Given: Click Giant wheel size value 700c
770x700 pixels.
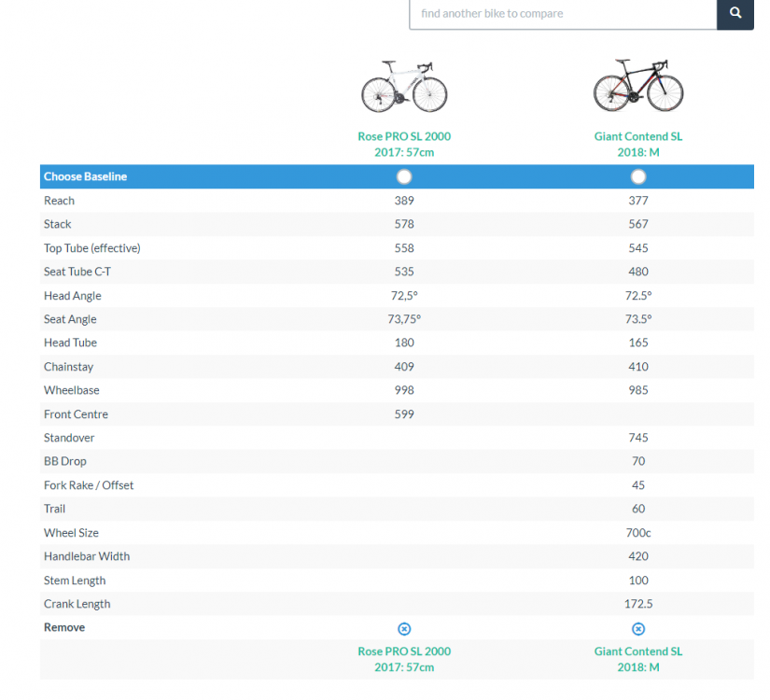Looking at the screenshot, I should [637, 533].
